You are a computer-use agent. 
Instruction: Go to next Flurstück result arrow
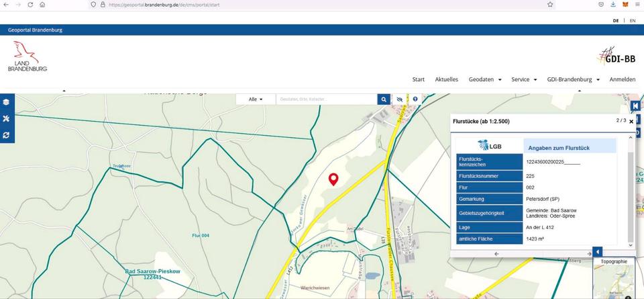click(589, 253)
